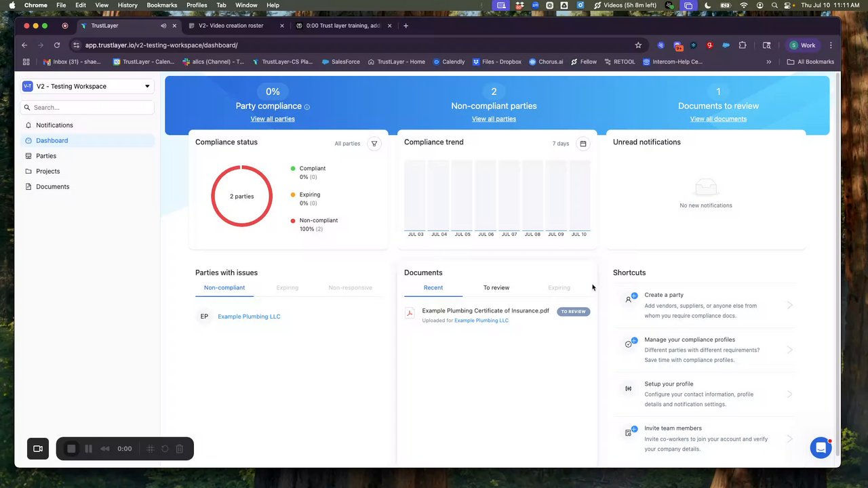The image size is (868, 488).
Task: Open the Example Plumbing LLC party link
Action: pyautogui.click(x=249, y=317)
